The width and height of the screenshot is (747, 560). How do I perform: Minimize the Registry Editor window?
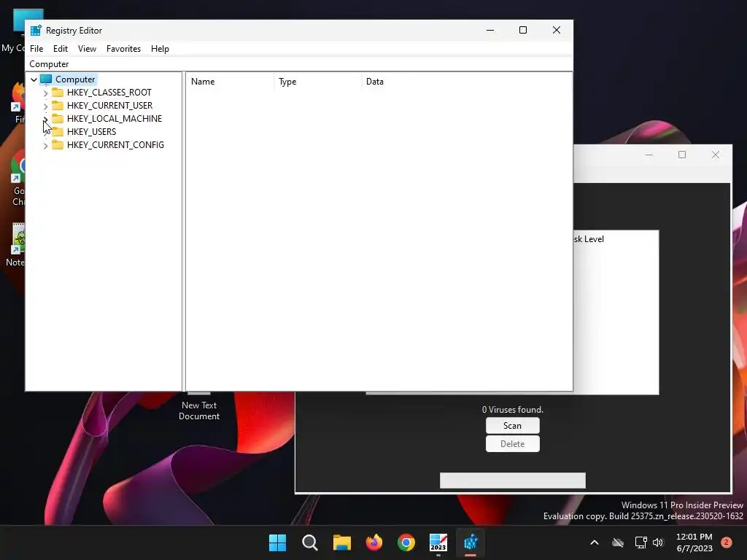490,30
